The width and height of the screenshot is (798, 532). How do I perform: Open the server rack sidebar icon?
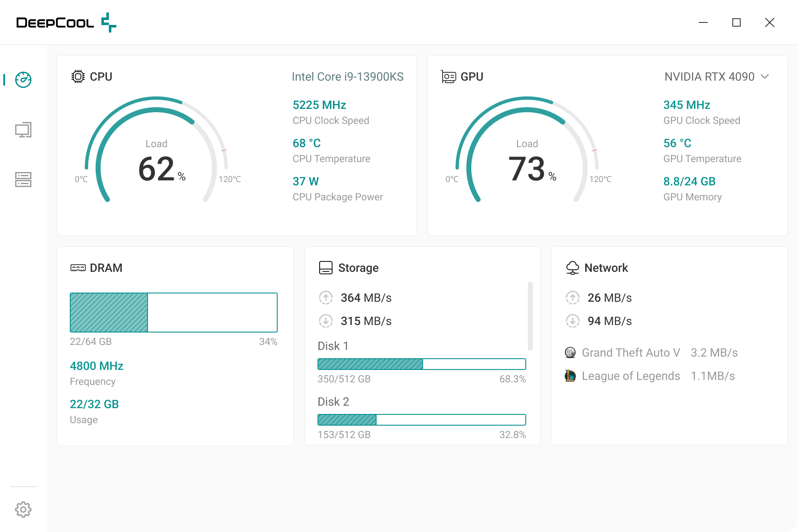coord(23,180)
